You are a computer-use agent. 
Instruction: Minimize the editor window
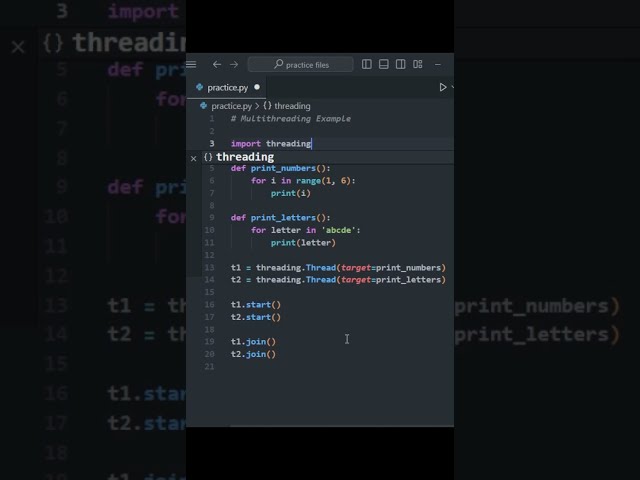tap(438, 64)
